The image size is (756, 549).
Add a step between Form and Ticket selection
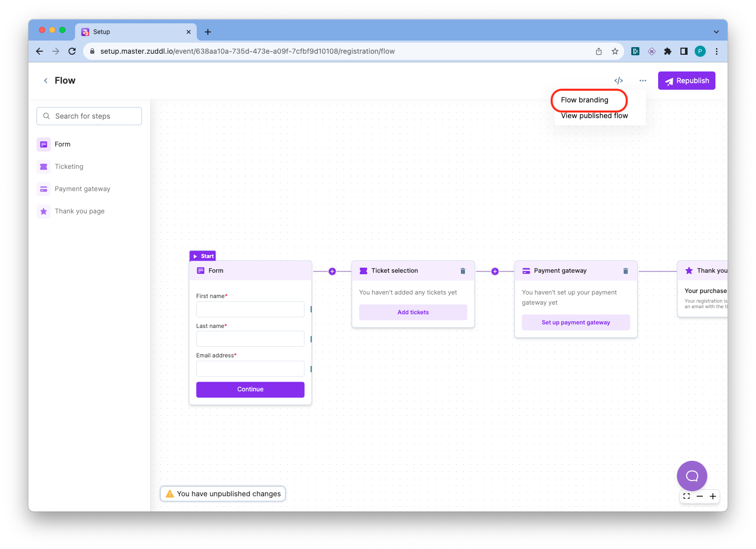tap(332, 272)
